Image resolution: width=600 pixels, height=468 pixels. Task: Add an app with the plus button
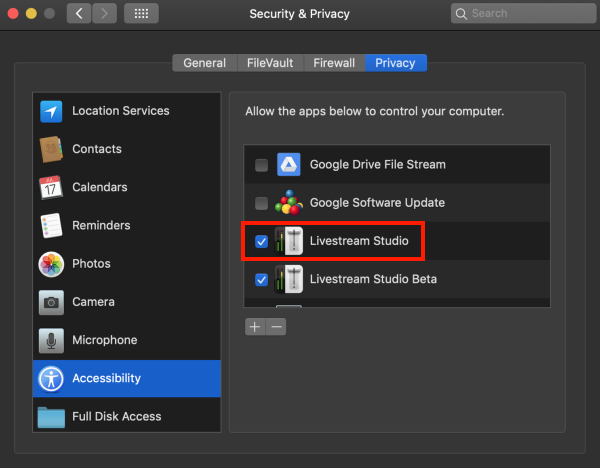pyautogui.click(x=255, y=326)
